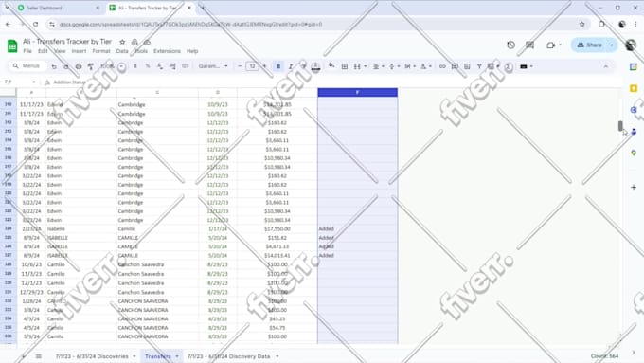Open text wrapping dropdown
This screenshot has height=363, width=644.
(x=409, y=66)
